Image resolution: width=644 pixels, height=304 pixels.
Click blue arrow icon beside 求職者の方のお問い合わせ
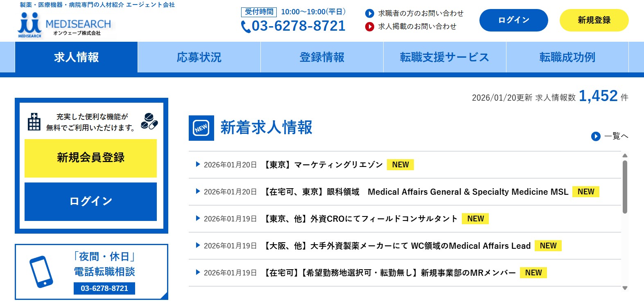click(x=369, y=14)
